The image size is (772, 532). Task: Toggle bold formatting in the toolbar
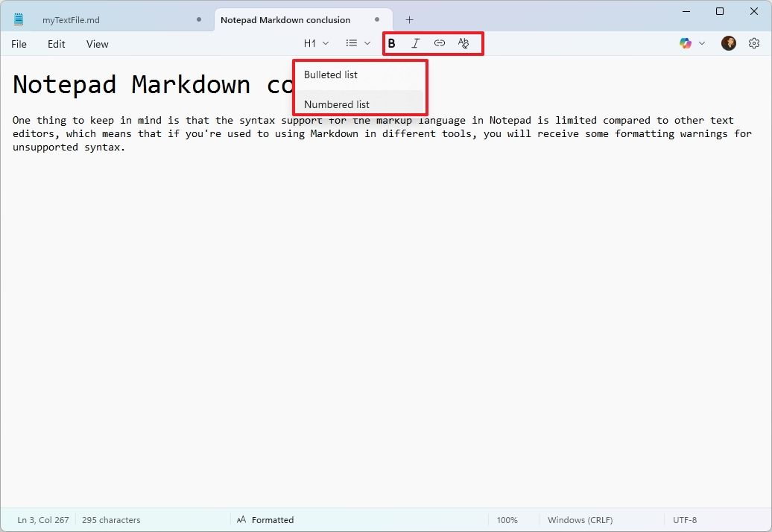click(x=391, y=43)
